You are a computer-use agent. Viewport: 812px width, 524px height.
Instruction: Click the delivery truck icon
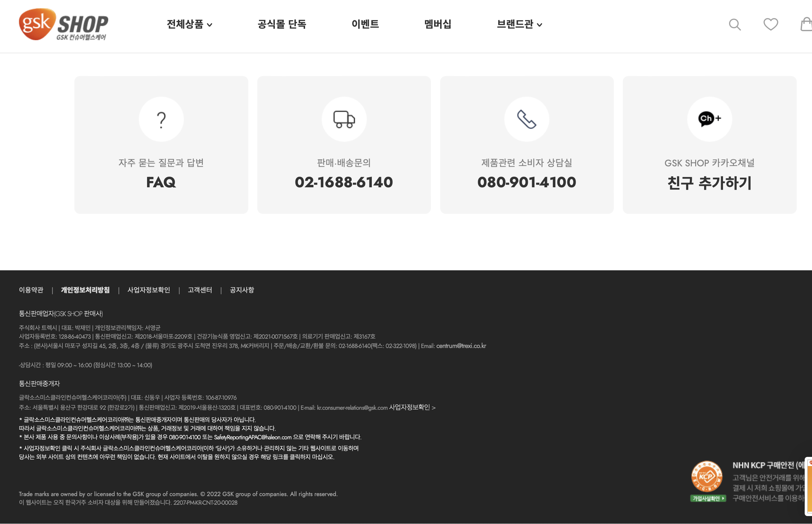pos(344,120)
